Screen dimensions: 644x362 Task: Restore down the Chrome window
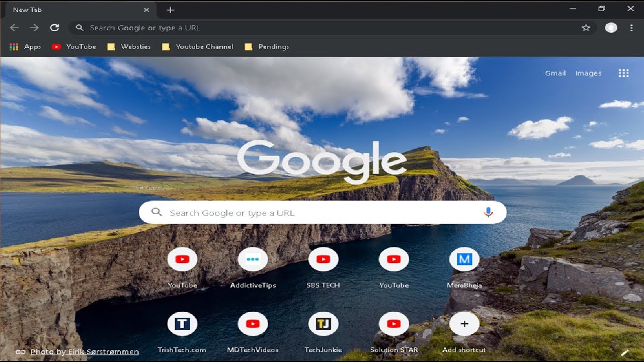602,9
